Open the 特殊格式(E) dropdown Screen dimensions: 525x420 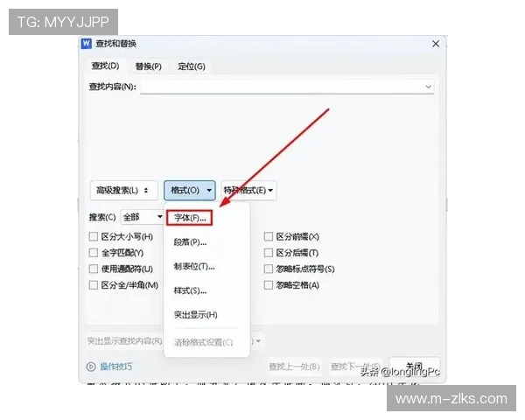pyautogui.click(x=248, y=191)
